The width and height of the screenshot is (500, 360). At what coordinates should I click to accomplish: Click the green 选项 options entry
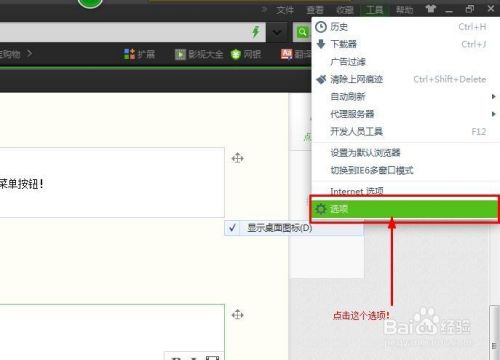pos(404,209)
